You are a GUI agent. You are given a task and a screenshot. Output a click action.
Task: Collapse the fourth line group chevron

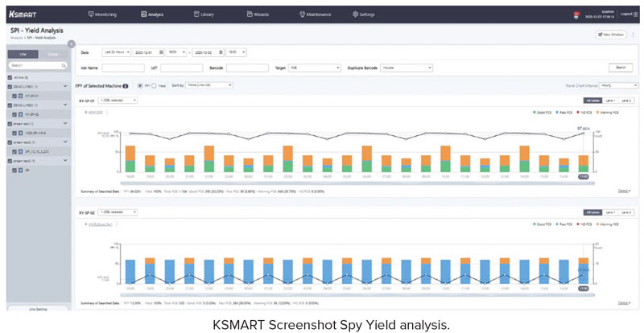point(65,142)
